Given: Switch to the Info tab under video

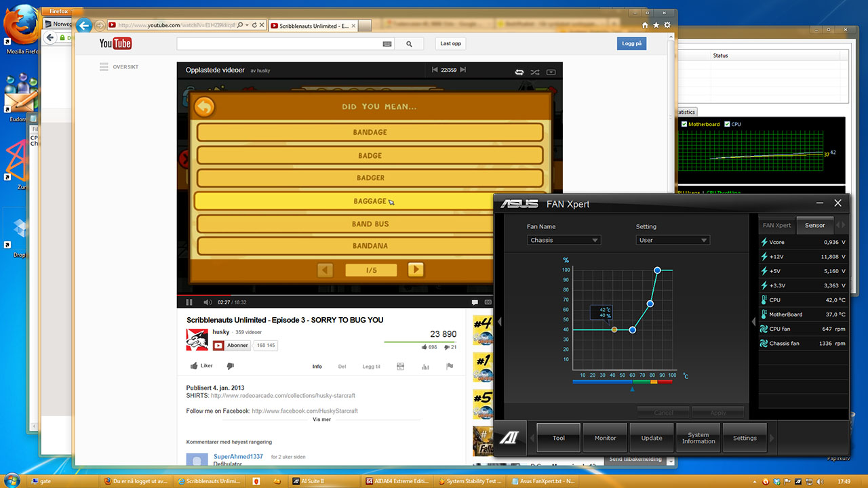Looking at the screenshot, I should click(x=317, y=367).
